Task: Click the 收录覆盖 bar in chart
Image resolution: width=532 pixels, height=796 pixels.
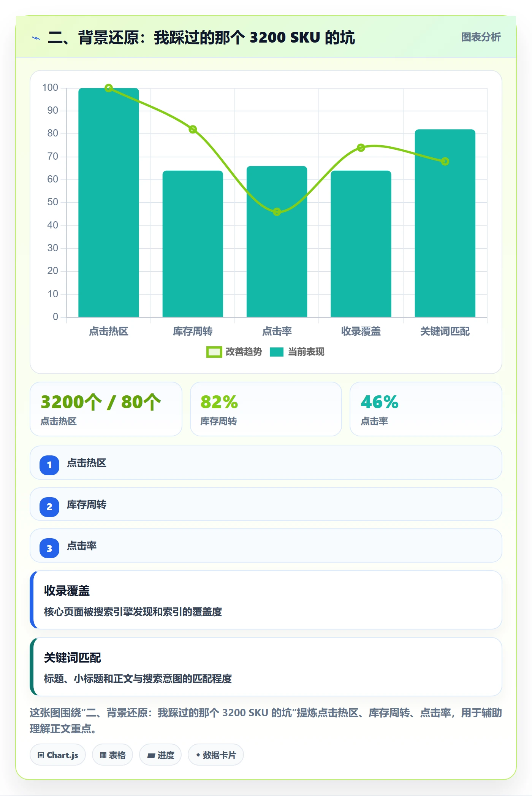Action: (361, 244)
